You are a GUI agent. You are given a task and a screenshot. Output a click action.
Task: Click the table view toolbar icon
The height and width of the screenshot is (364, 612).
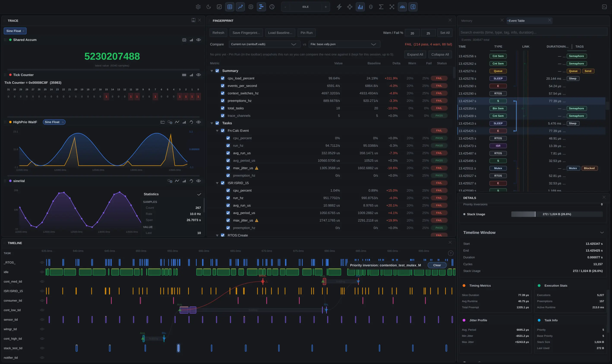click(x=230, y=7)
